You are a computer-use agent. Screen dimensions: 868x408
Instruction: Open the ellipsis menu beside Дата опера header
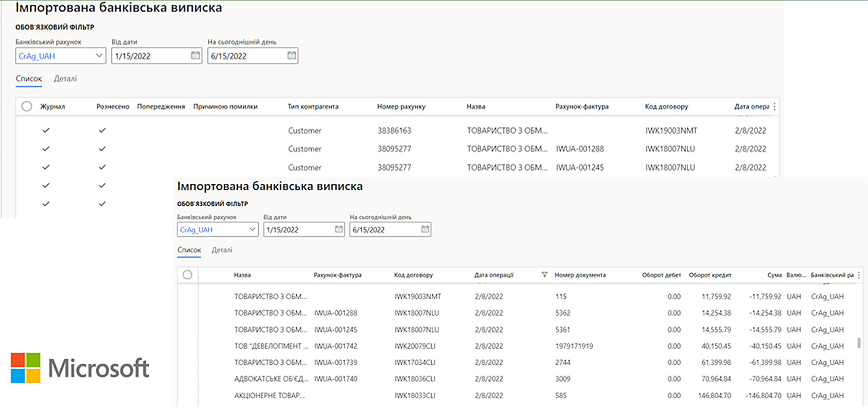point(774,106)
